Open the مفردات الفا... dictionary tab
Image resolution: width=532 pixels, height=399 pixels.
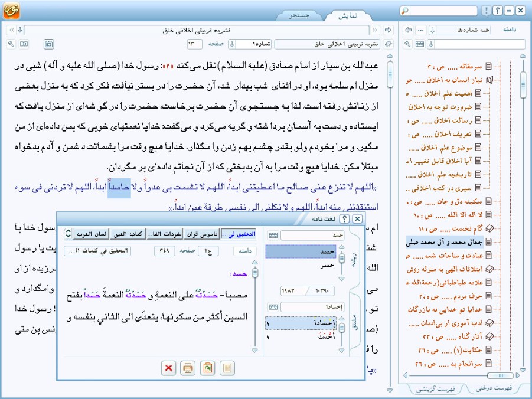click(x=165, y=234)
